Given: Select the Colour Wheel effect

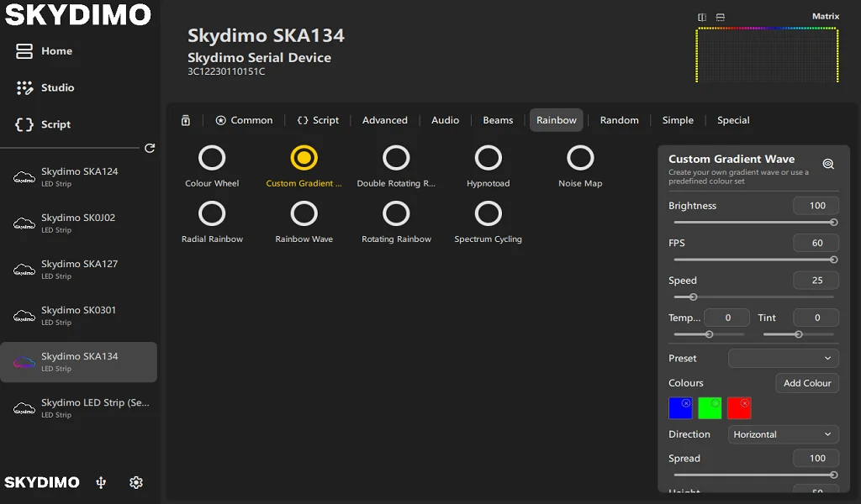Looking at the screenshot, I should click(x=212, y=158).
